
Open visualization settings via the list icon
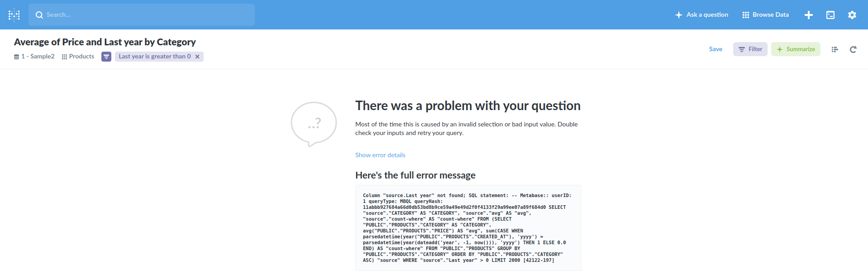tap(835, 49)
